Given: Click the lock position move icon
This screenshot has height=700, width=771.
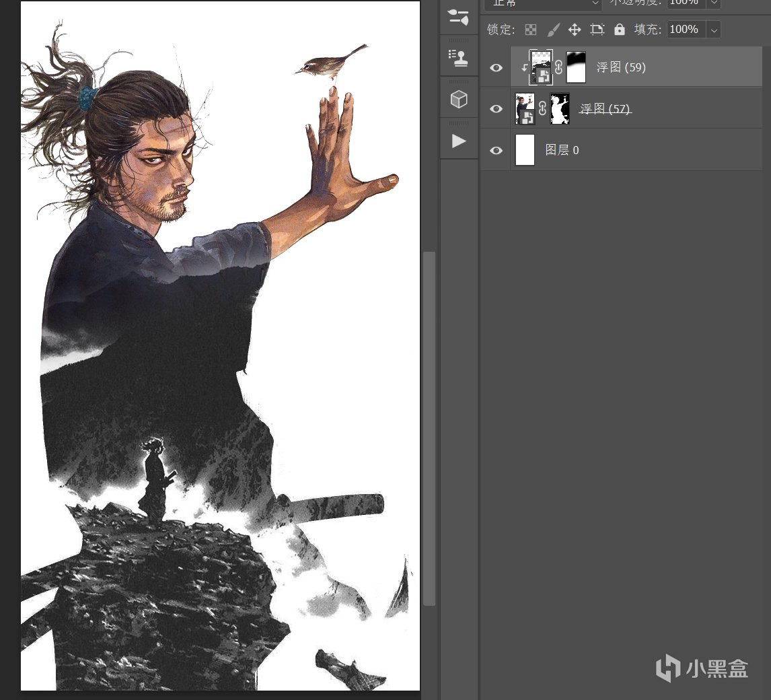Looking at the screenshot, I should pyautogui.click(x=575, y=30).
